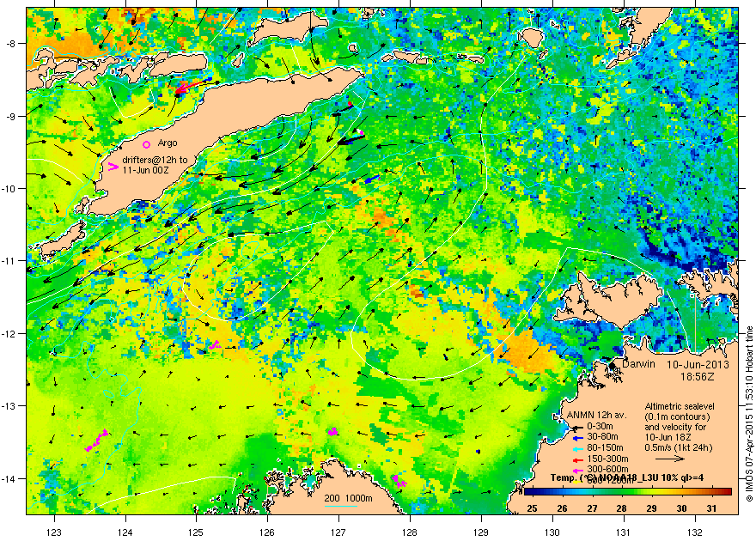
Task: Click the magenta drifter track near 123.5°E, -13.5°
Action: pos(96,441)
